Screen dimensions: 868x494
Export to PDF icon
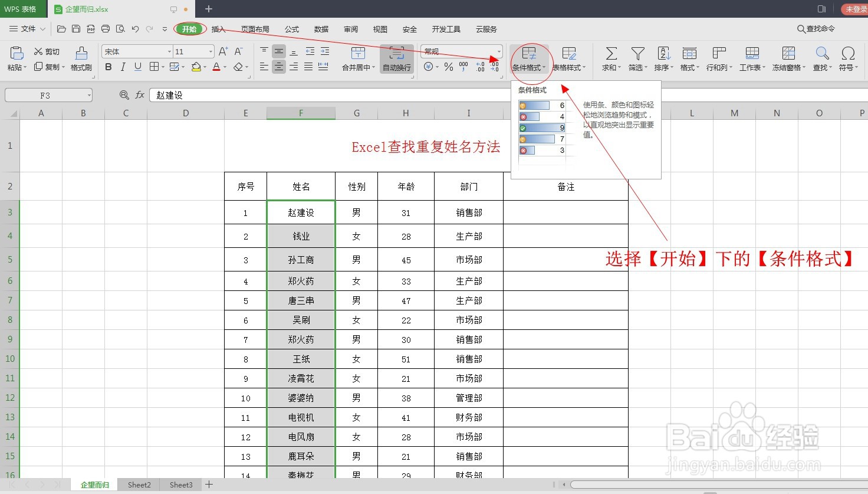click(x=91, y=29)
